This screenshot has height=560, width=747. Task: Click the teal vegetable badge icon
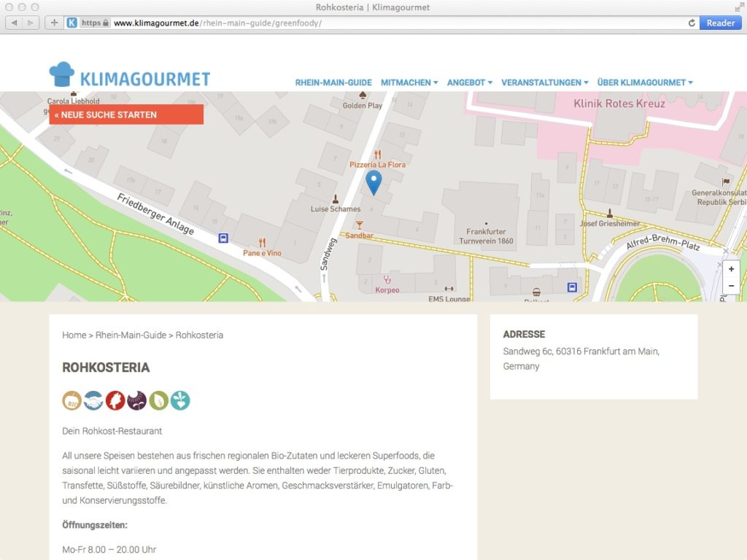point(180,400)
